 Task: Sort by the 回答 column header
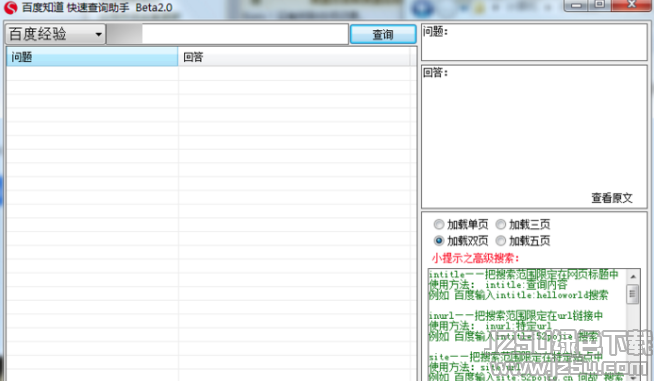coord(294,57)
